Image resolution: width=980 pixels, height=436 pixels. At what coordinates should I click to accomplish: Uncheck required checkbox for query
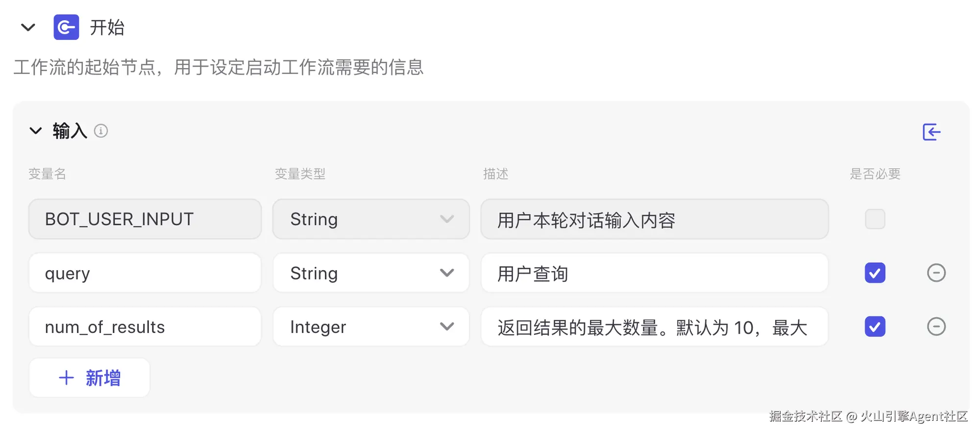click(x=875, y=273)
